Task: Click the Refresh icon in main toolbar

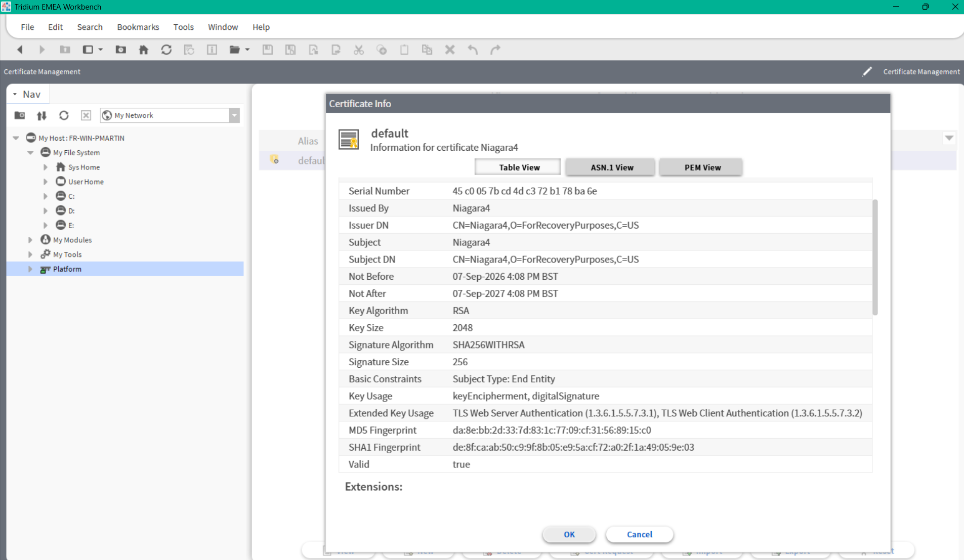Action: (166, 50)
